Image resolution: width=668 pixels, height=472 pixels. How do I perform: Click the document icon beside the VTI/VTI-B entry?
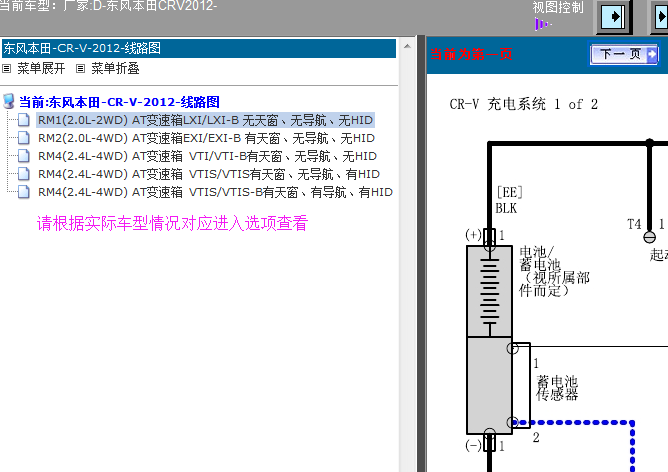24,156
